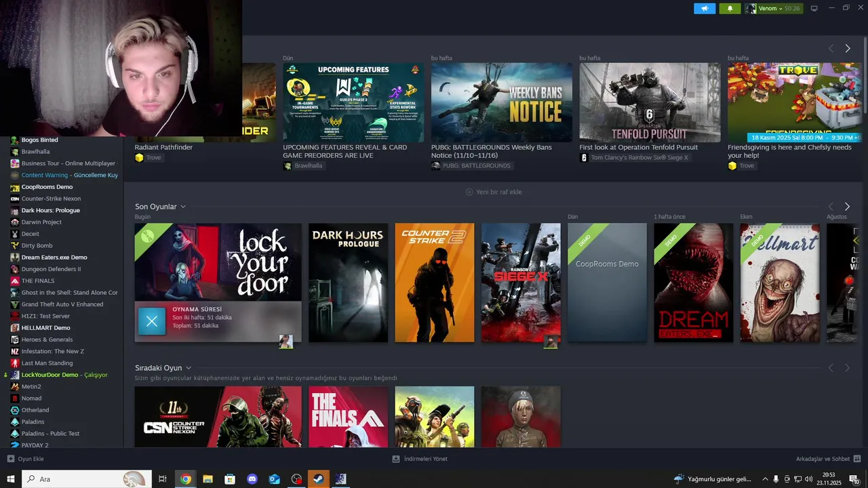Open File Explorer from the taskbar

click(208, 479)
